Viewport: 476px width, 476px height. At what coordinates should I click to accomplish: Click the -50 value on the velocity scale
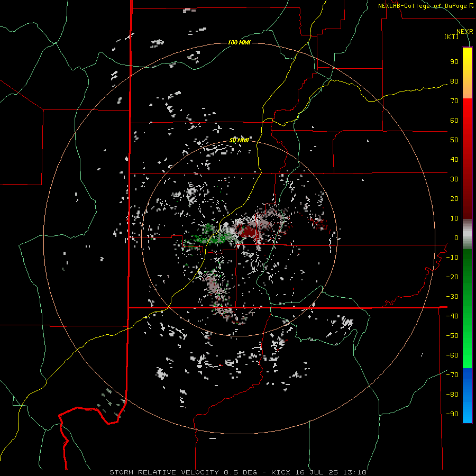point(452,336)
